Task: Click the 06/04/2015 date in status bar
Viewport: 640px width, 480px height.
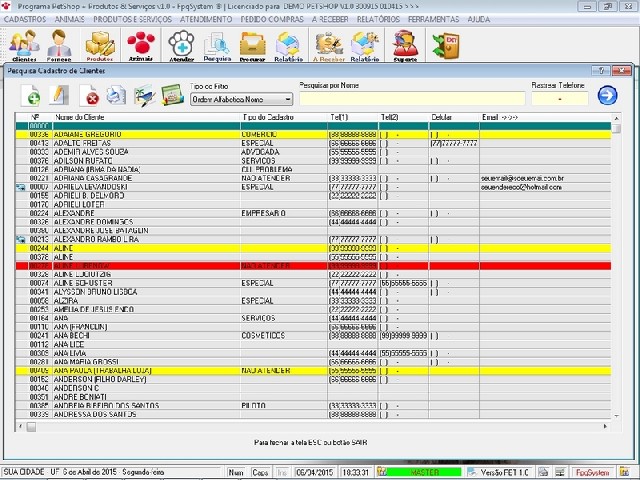Action: [315, 472]
